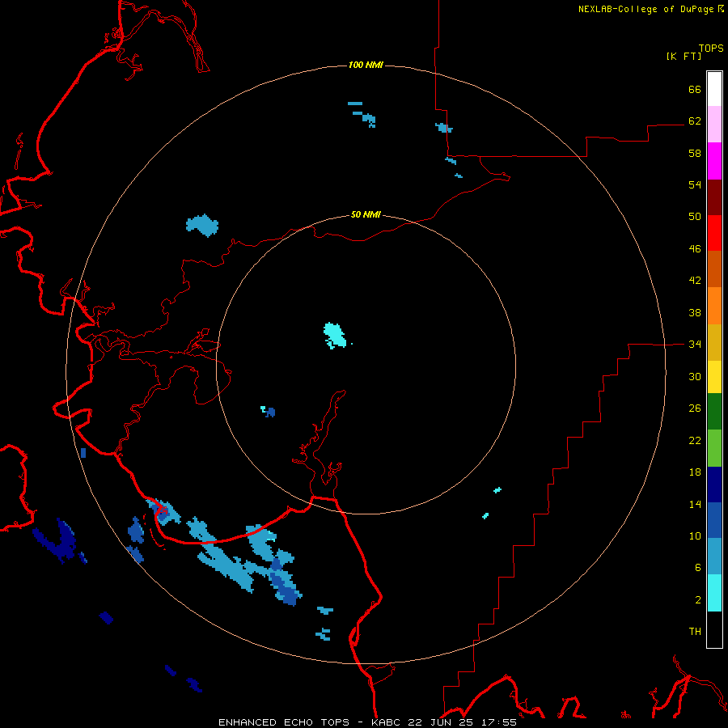The height and width of the screenshot is (728, 728).
Task: Click the legend value '66'
Action: (x=695, y=90)
